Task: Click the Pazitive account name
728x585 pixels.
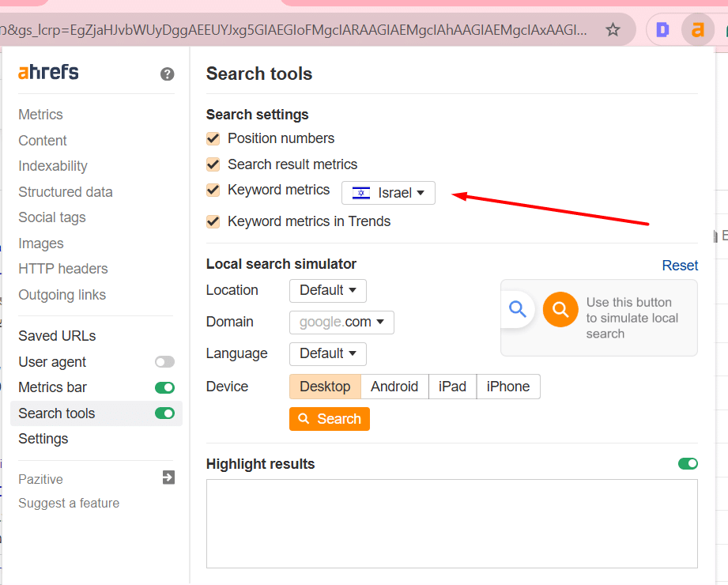Action: pyautogui.click(x=40, y=480)
